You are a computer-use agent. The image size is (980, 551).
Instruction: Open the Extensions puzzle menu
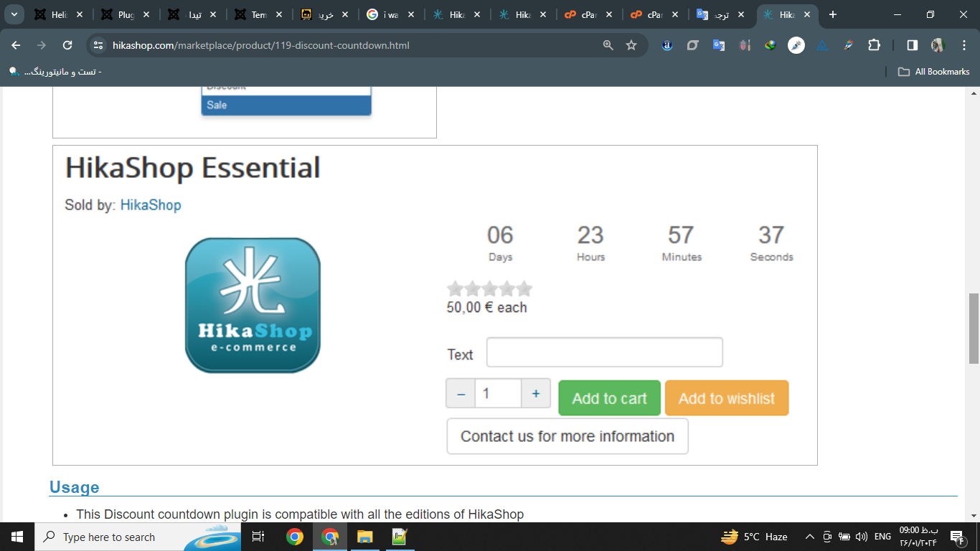tap(874, 45)
